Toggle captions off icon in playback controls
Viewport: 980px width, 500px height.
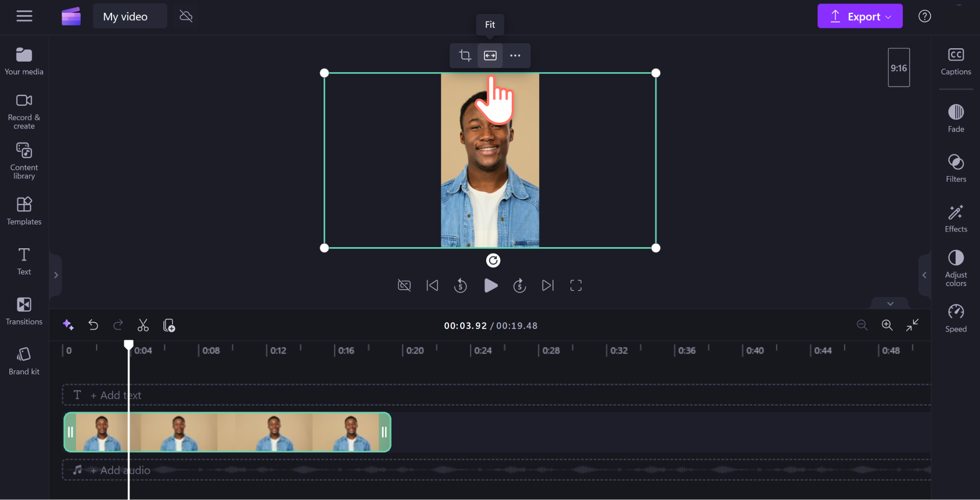click(404, 285)
